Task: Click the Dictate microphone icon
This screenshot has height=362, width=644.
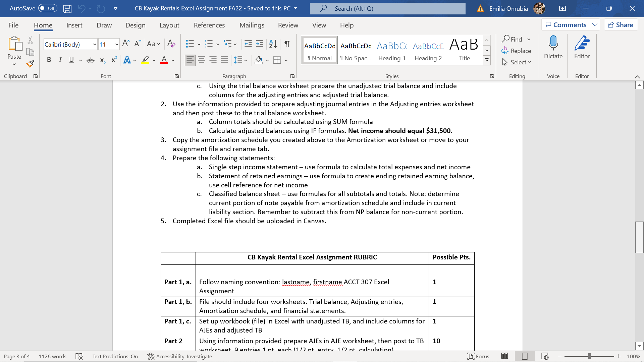Action: tap(553, 43)
